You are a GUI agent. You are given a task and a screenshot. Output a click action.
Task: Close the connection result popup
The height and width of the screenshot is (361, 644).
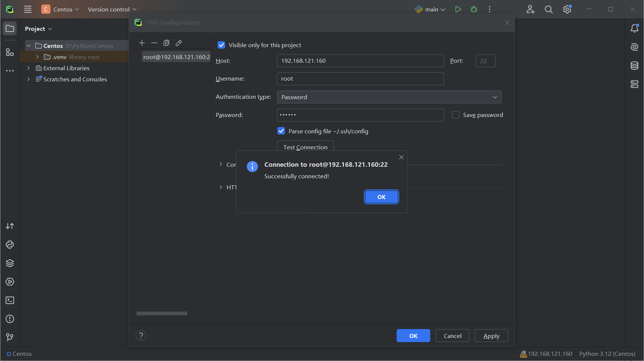tap(401, 157)
